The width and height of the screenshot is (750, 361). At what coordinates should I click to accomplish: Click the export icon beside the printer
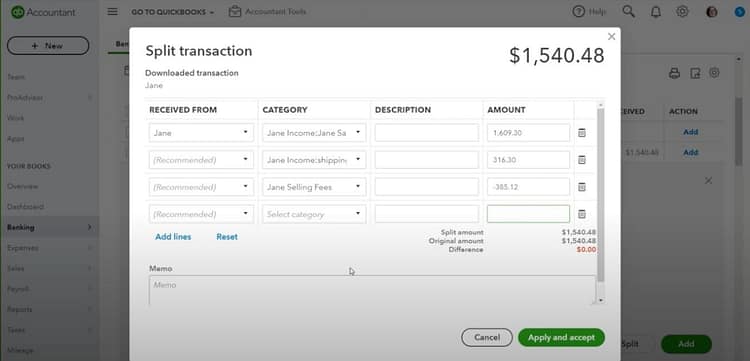coord(695,73)
